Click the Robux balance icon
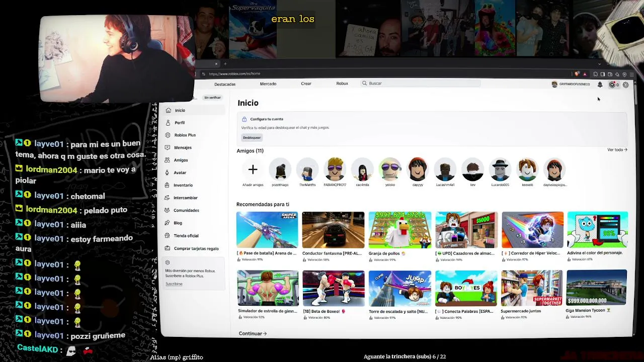The width and height of the screenshot is (644, 362). [x=612, y=84]
